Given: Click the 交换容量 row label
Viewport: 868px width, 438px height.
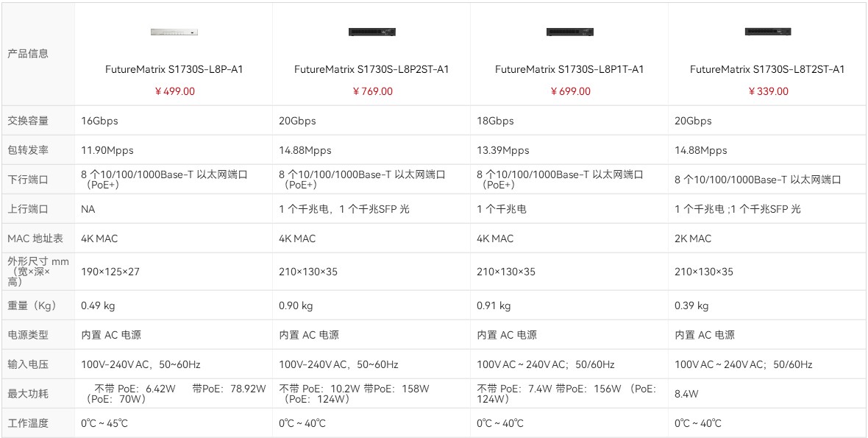Looking at the screenshot, I should (28, 121).
